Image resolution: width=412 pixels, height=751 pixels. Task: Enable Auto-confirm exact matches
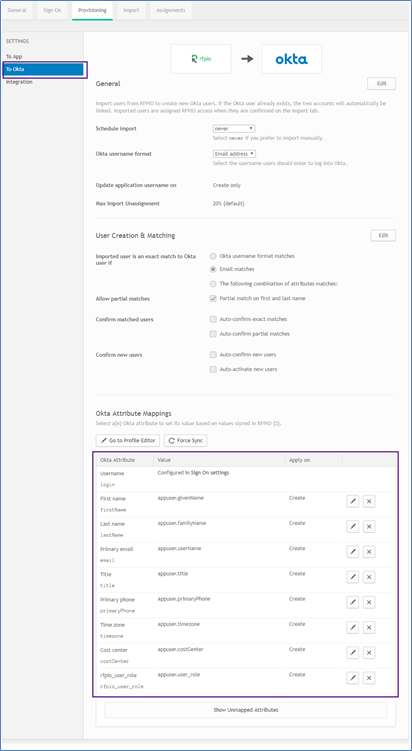coord(213,319)
